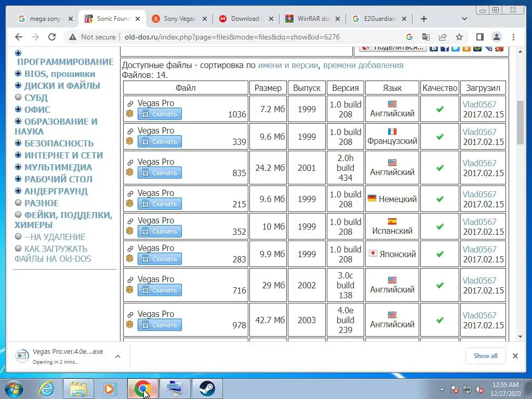Bookmark this page with the star
532x399 pixels.
click(459, 37)
